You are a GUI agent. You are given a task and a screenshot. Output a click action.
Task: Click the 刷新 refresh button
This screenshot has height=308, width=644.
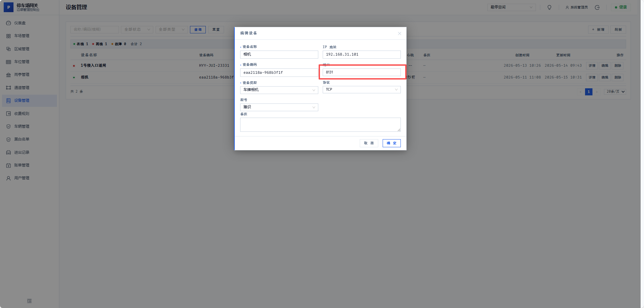618,30
